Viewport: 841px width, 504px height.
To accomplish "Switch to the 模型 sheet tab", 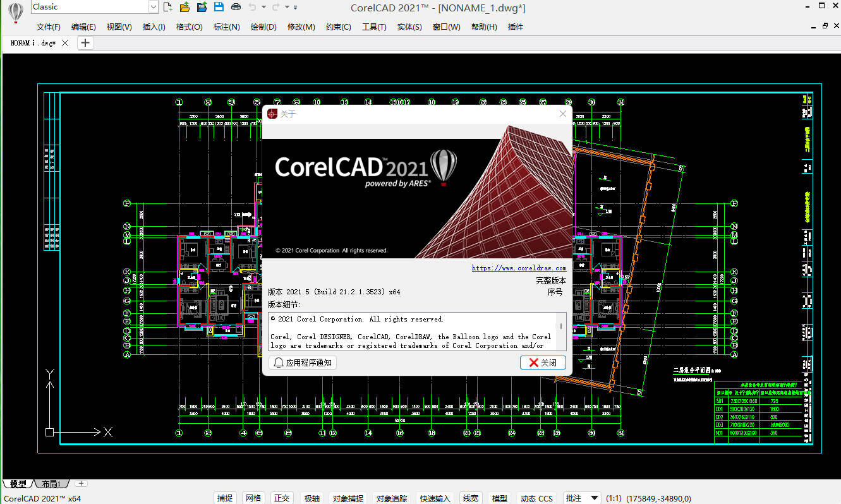I will (x=18, y=484).
